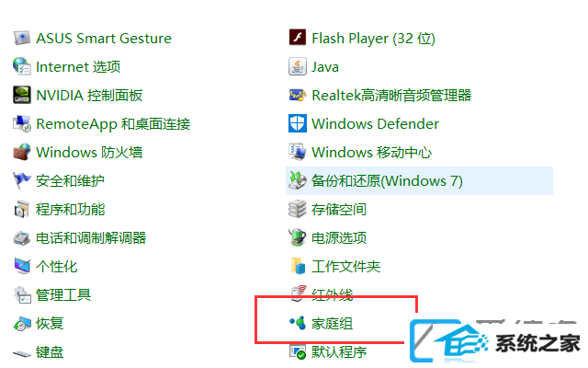Click the Windows firewall brick wall icon
588x368 pixels.
tap(22, 152)
